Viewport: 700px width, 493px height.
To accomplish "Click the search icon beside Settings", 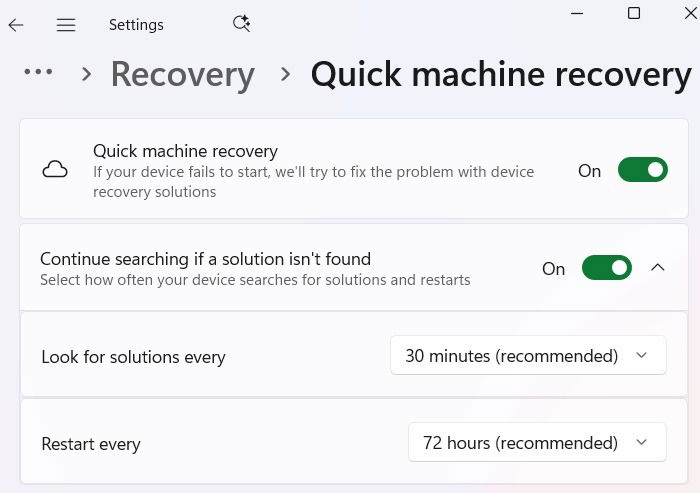I will click(x=241, y=24).
